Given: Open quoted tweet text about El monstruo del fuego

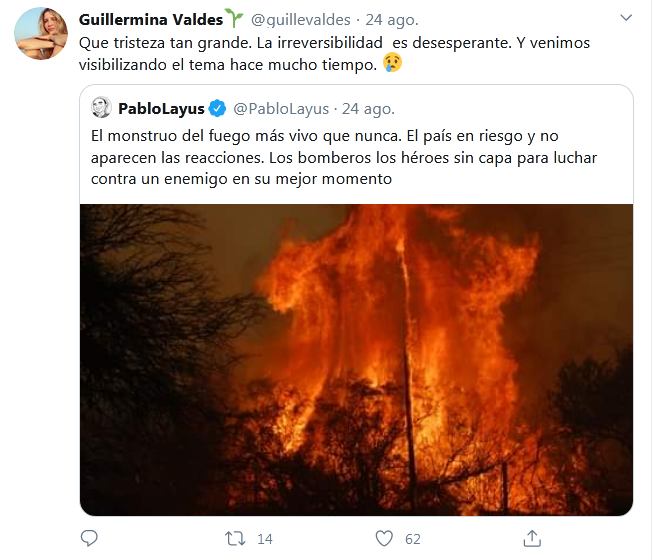Looking at the screenshot, I should 344,157.
